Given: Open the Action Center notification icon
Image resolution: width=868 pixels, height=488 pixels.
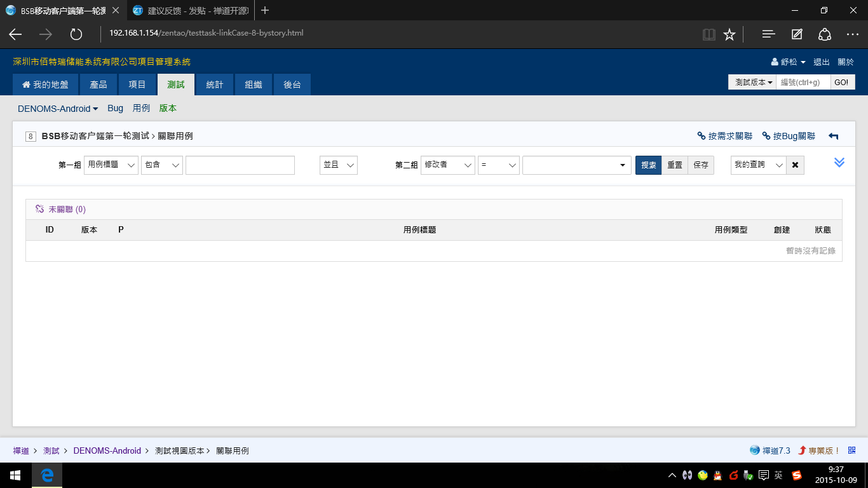Looking at the screenshot, I should click(x=764, y=475).
